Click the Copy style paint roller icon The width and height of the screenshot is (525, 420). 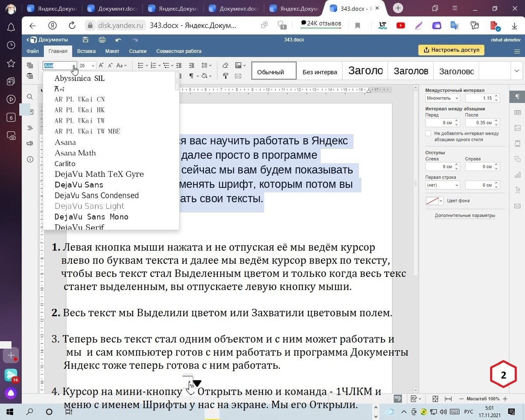(x=225, y=76)
